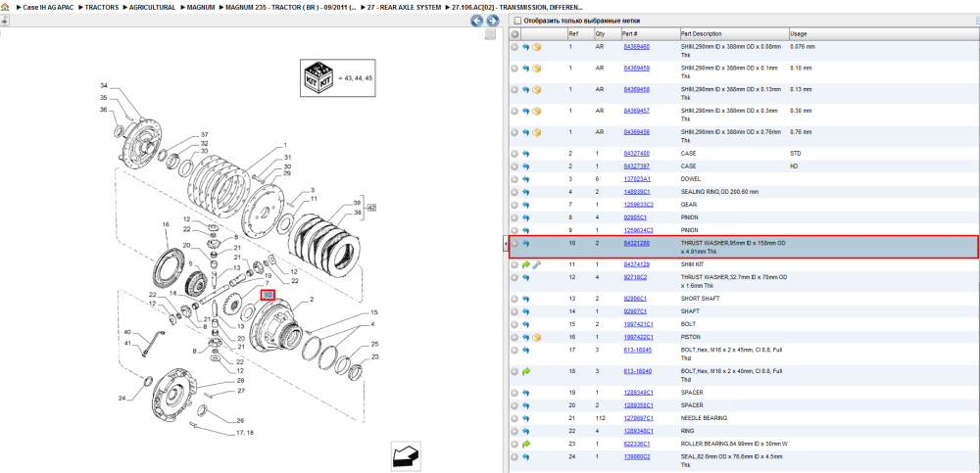Open breadcrumb 'MAGNUM'
This screenshot has width=980, height=473.
[x=201, y=8]
